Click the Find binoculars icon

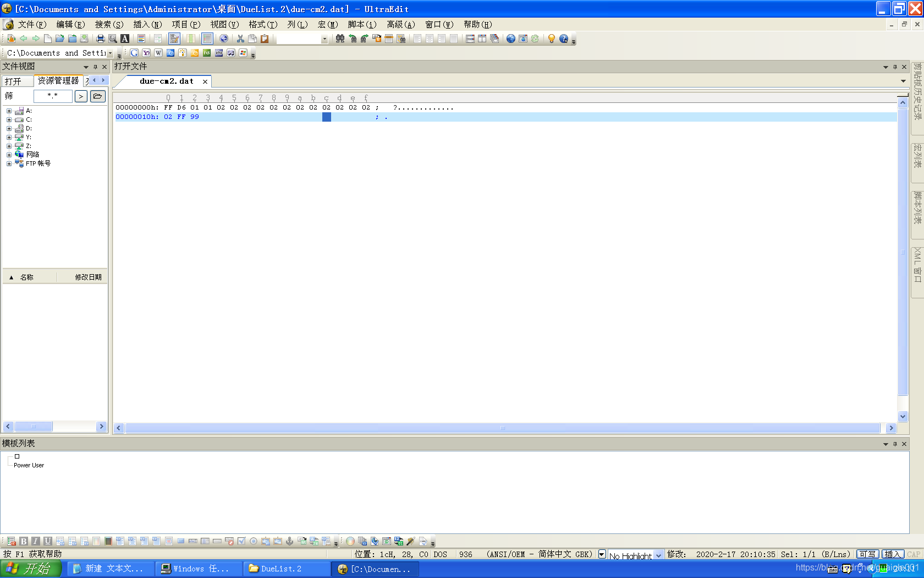[x=340, y=39]
